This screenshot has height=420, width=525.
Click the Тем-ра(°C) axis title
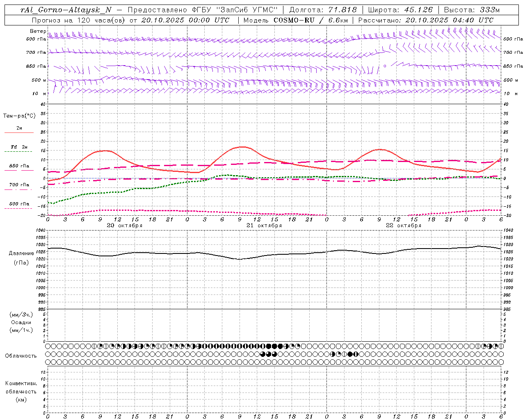coord(19,116)
